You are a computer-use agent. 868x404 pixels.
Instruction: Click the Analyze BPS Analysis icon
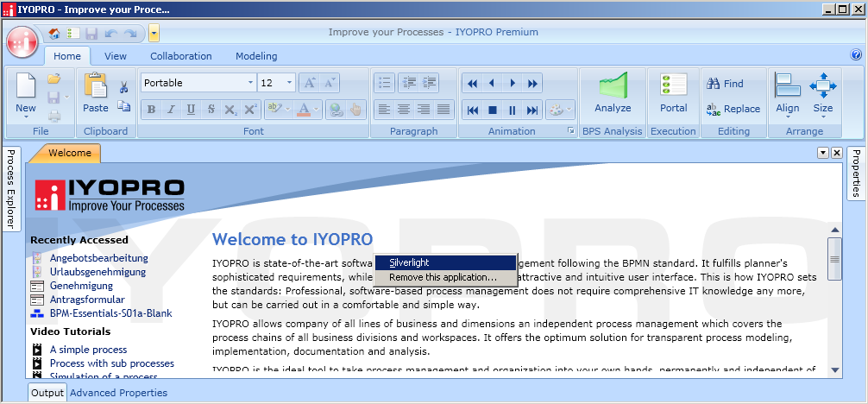coord(613,86)
